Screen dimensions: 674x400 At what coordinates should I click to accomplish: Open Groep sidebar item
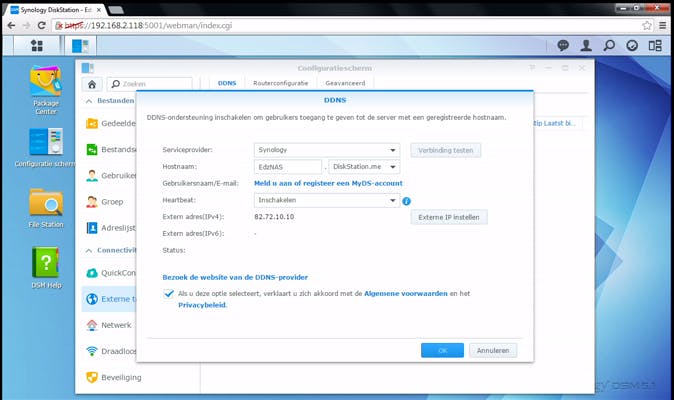click(x=105, y=202)
